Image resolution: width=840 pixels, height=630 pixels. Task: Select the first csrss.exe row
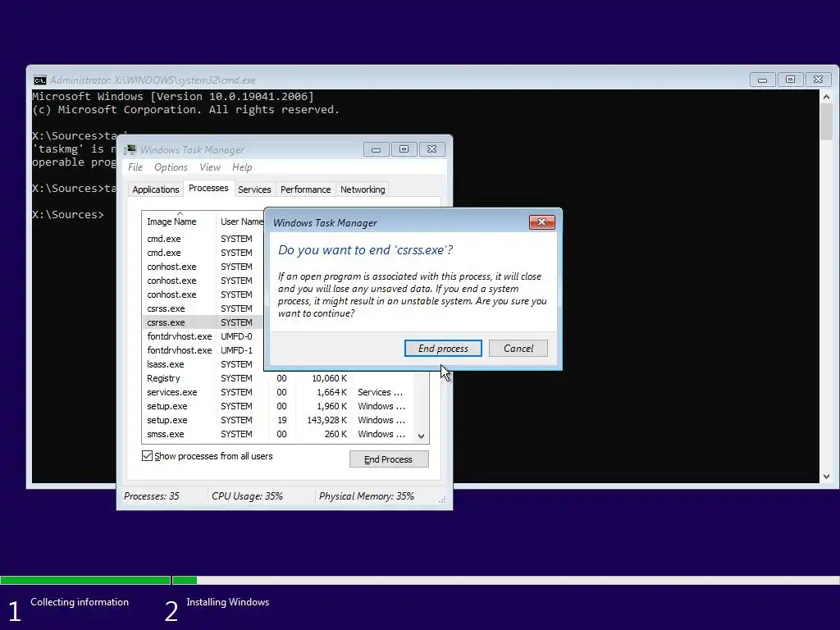[203, 308]
